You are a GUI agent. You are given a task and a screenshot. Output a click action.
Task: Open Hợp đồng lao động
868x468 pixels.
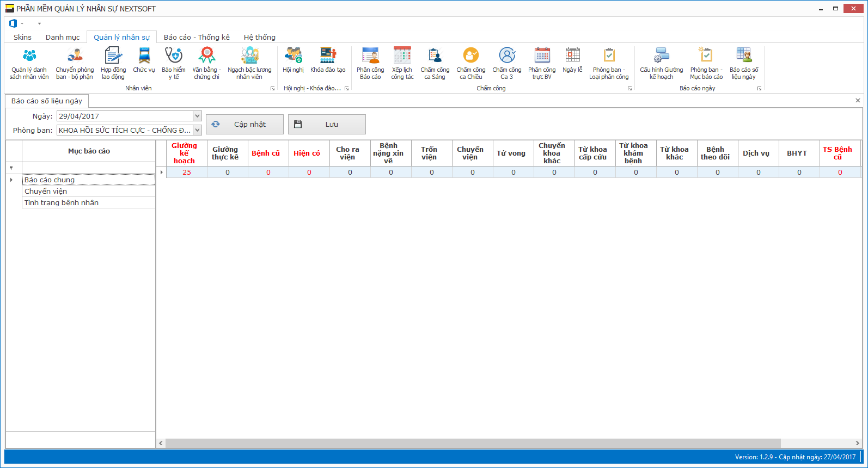click(x=113, y=64)
